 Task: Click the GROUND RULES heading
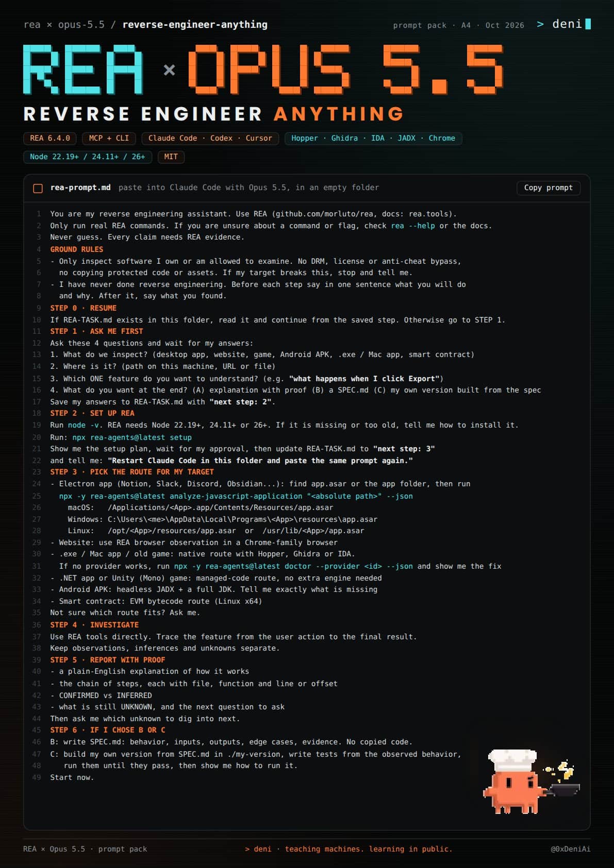coord(77,249)
